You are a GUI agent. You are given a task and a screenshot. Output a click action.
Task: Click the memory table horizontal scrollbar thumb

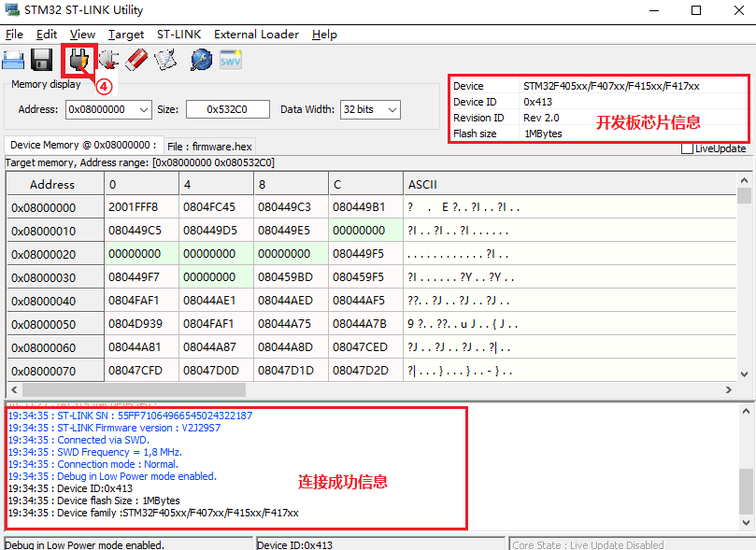(134, 389)
